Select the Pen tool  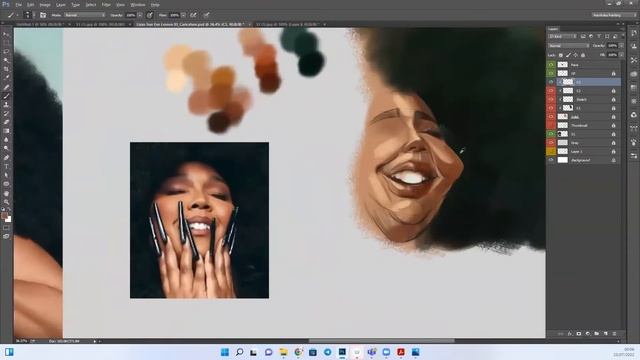point(6,158)
